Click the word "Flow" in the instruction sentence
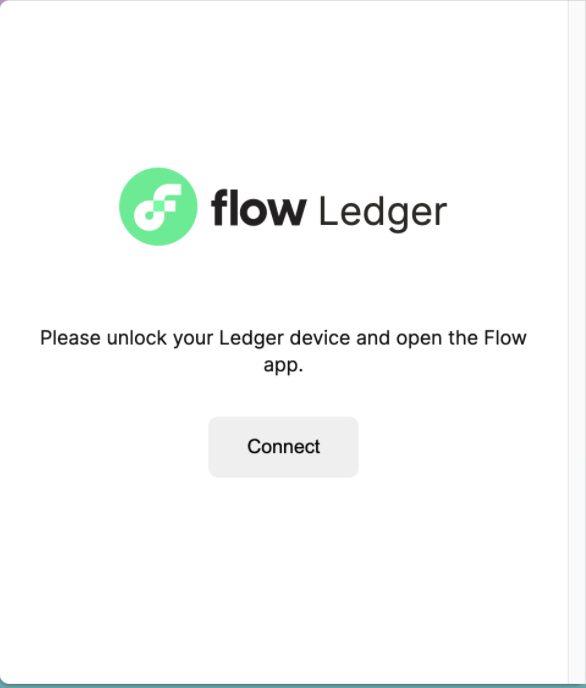The image size is (586, 688). tap(505, 338)
